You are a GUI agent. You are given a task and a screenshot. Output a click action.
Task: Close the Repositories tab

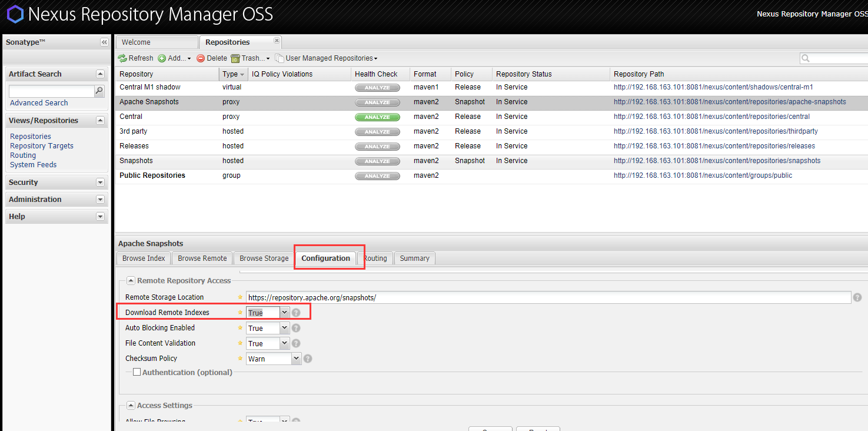(277, 41)
